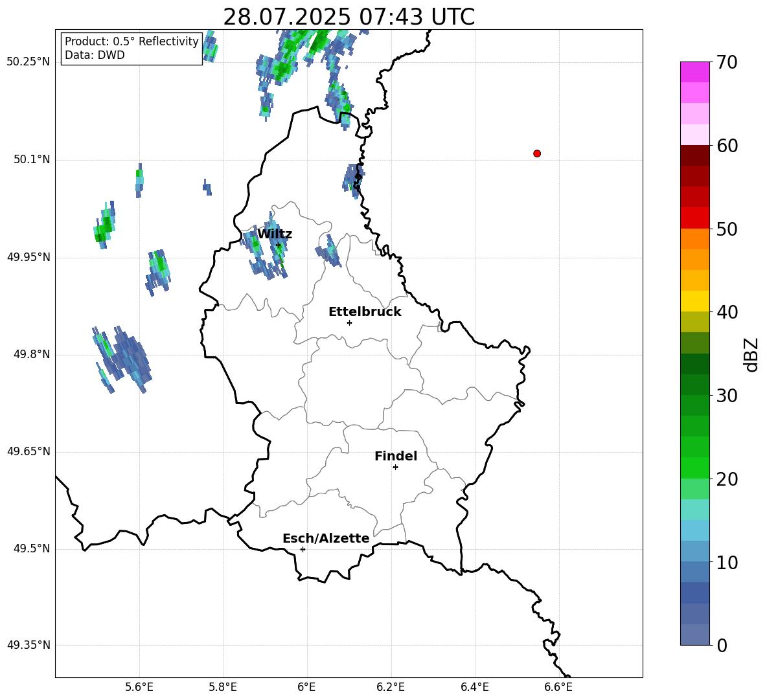
Task: Click the Findel cross marker
Action: 395,468
